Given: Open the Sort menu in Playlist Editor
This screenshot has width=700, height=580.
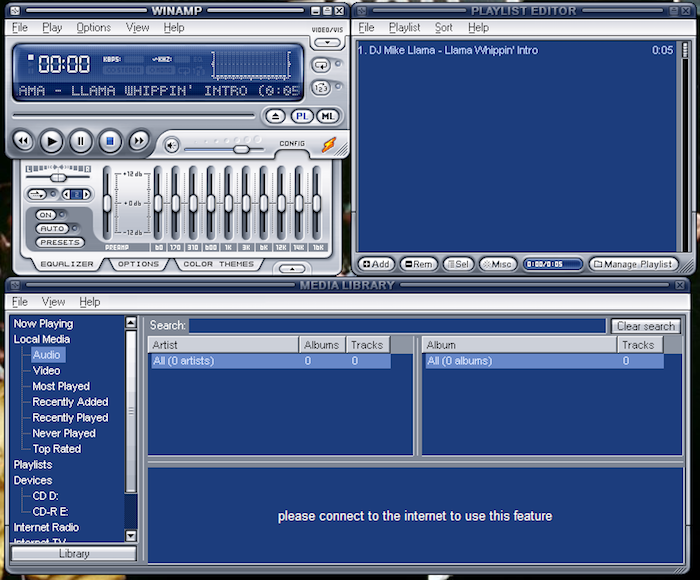Looking at the screenshot, I should click(x=444, y=28).
